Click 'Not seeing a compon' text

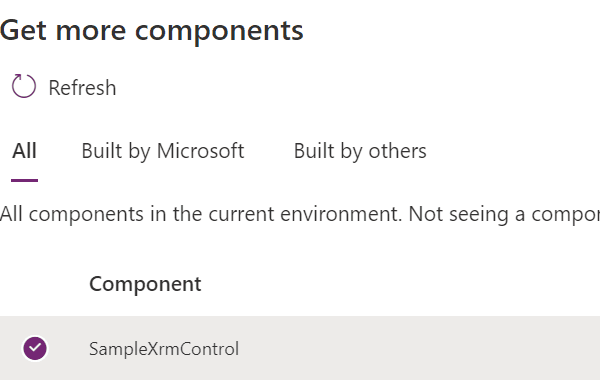pos(504,214)
